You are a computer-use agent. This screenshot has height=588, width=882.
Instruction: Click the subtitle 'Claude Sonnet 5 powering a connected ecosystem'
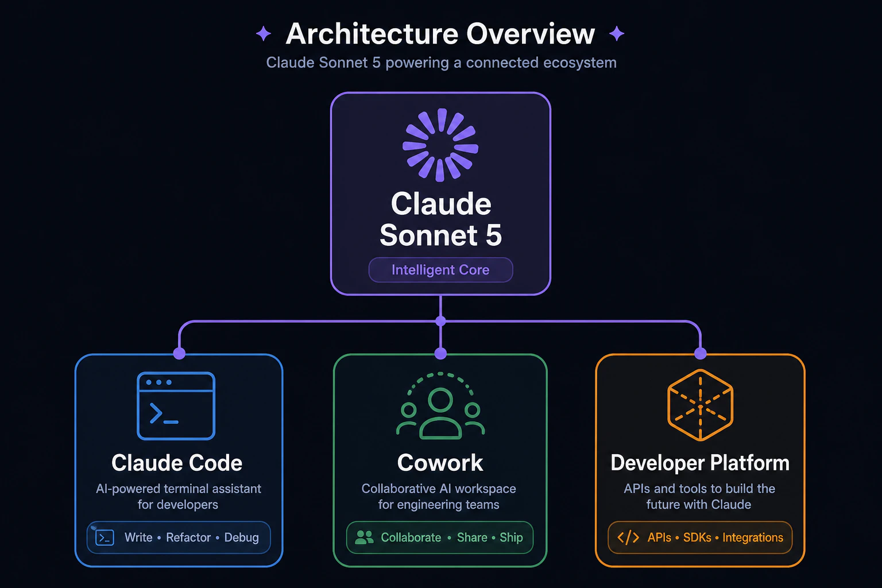point(441,63)
